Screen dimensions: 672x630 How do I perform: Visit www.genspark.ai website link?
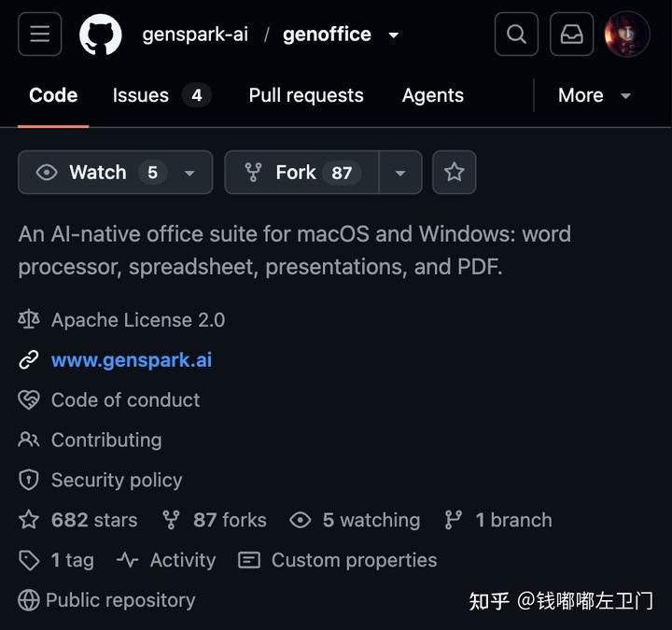pyautogui.click(x=132, y=360)
